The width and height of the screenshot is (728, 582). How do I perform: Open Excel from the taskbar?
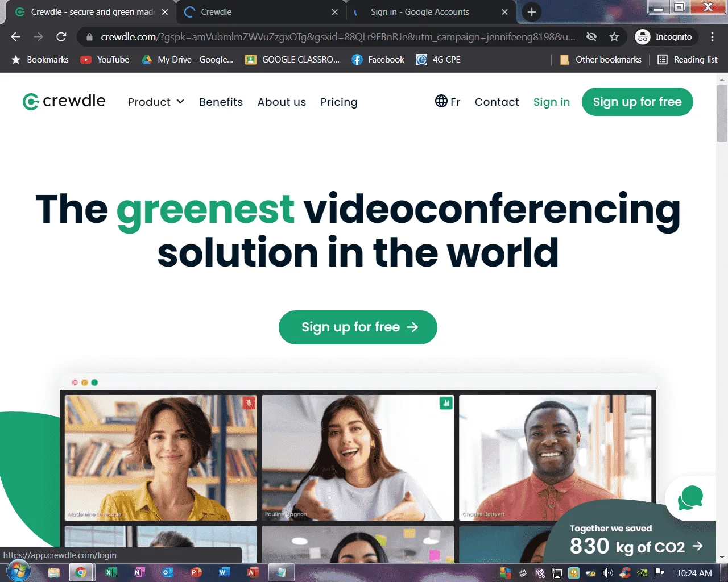pyautogui.click(x=111, y=572)
